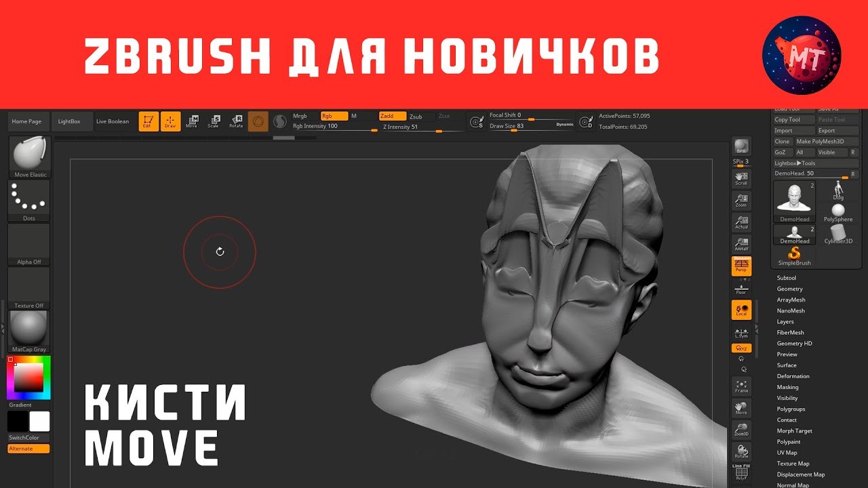Toggle the Floor grid
Viewport: 868px width, 488px height.
pos(741,289)
